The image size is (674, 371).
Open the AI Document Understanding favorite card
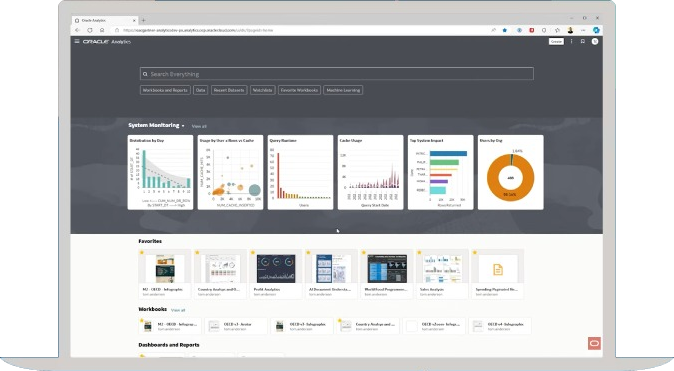click(331, 274)
